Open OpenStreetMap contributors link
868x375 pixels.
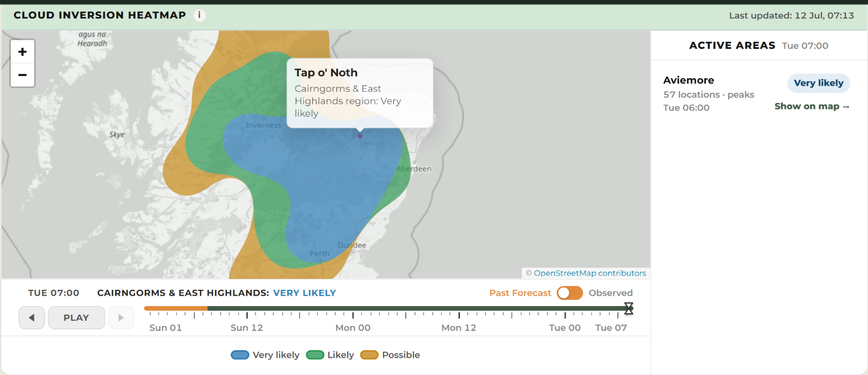click(590, 273)
